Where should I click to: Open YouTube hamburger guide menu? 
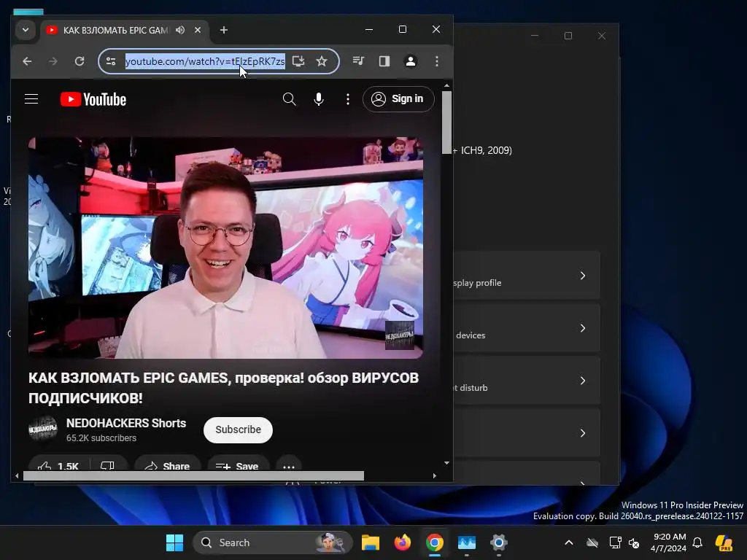pos(31,99)
